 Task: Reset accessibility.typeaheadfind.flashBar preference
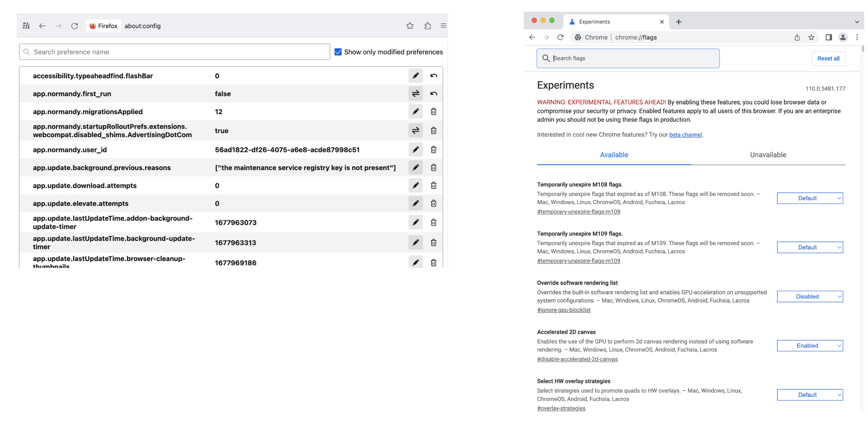[x=434, y=76]
